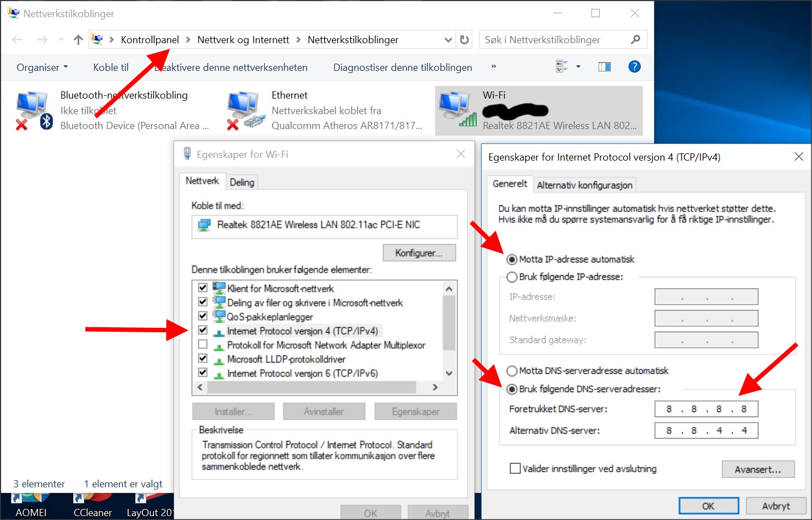The height and width of the screenshot is (520, 812).
Task: Close the TCP/IPv4 properties dialog
Action: coord(799,157)
